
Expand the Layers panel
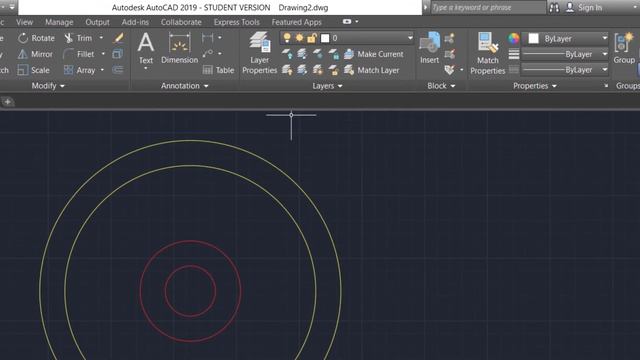point(327,86)
